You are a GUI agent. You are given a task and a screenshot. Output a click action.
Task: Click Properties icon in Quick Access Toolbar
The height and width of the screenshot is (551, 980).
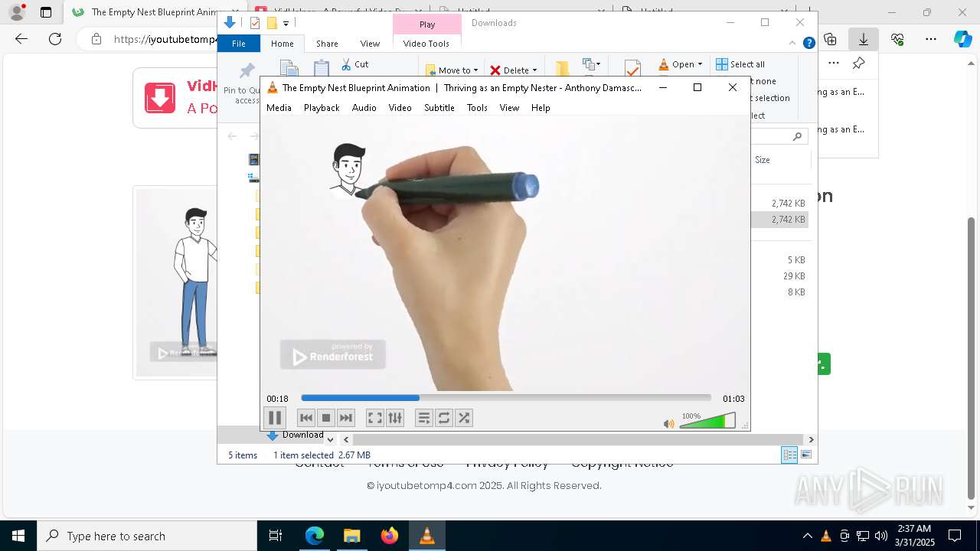click(255, 23)
